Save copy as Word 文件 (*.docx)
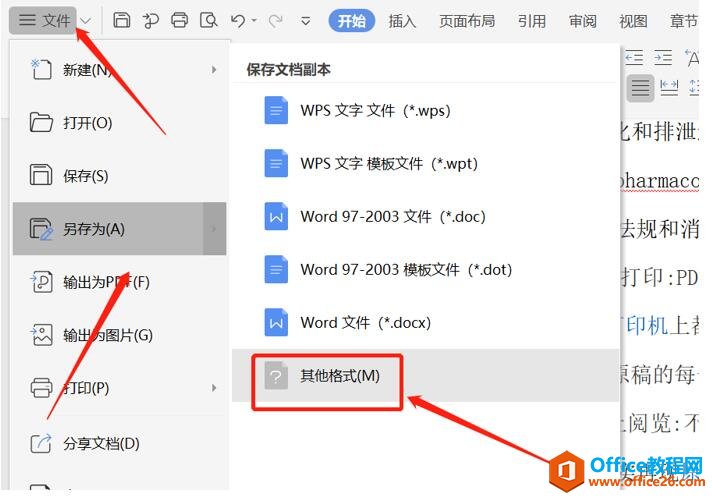Screen dimensions: 712x499 click(425, 323)
